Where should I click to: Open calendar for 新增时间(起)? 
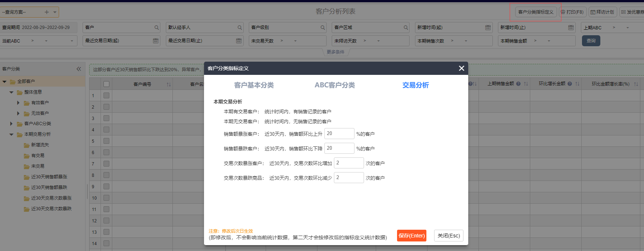tap(488, 28)
